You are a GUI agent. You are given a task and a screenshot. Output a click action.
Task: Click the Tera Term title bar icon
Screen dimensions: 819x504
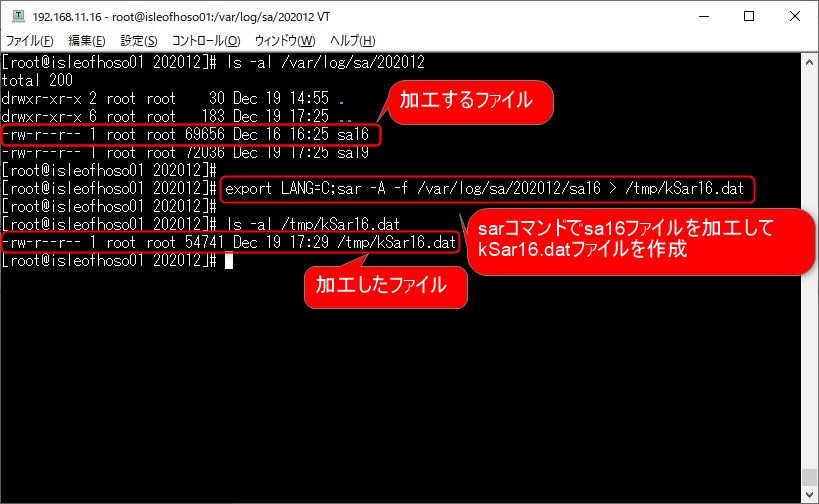coord(18,16)
